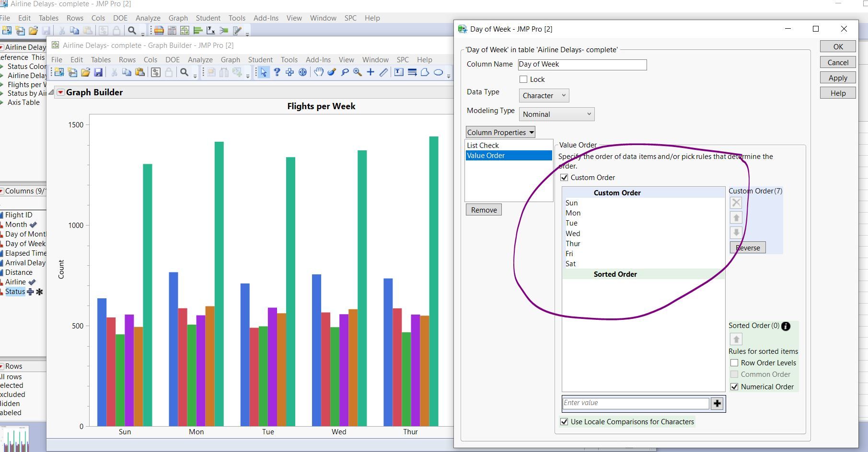
Task: Expand the Column Properties menu
Action: point(500,133)
